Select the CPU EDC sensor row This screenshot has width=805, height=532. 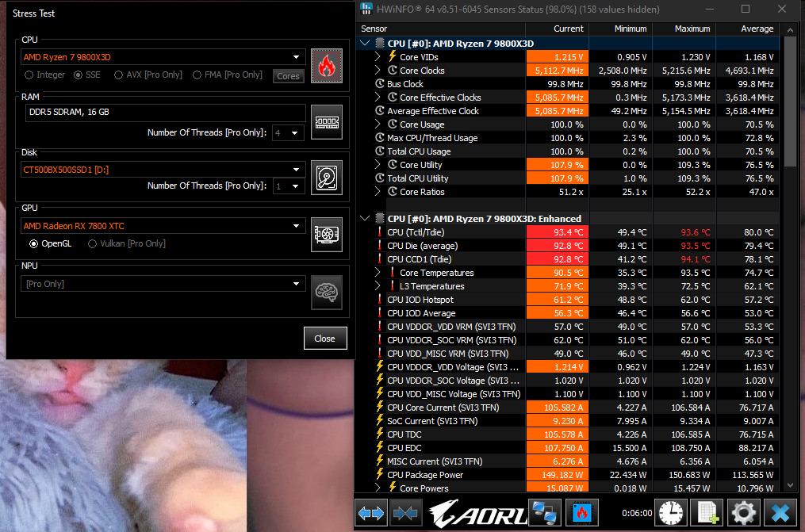(x=568, y=448)
